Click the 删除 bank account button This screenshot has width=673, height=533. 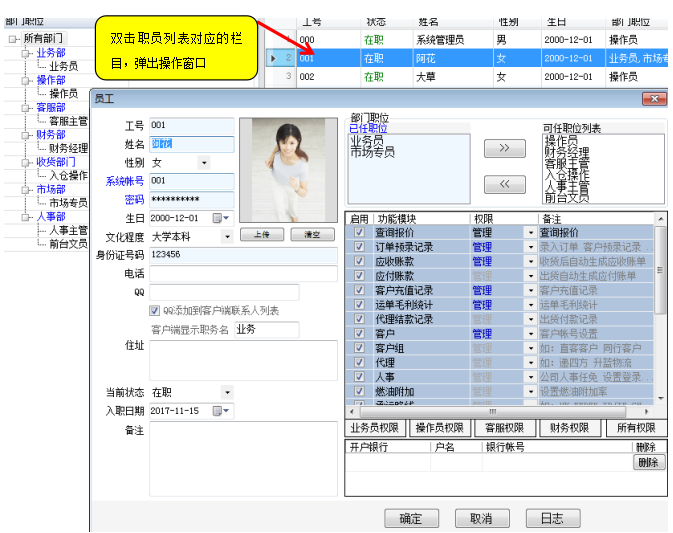[648, 463]
